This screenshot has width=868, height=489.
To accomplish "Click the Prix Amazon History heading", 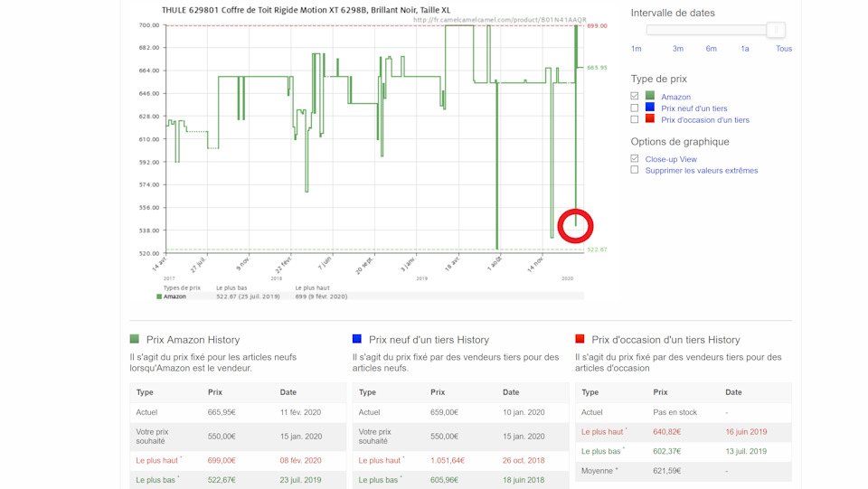I will [193, 340].
